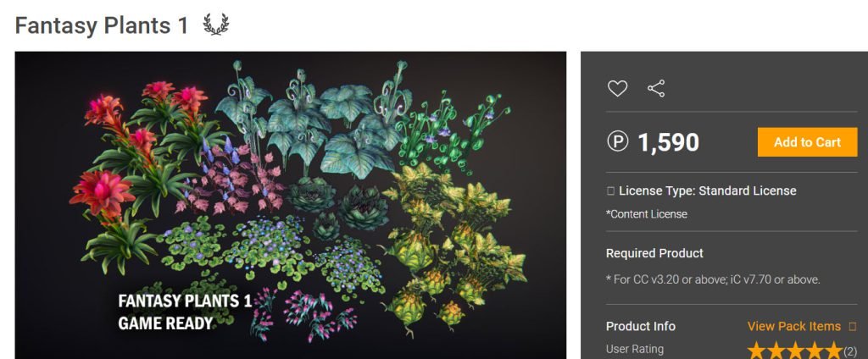Add product to wishlist with heart icon
This screenshot has width=868, height=359.
pyautogui.click(x=617, y=89)
